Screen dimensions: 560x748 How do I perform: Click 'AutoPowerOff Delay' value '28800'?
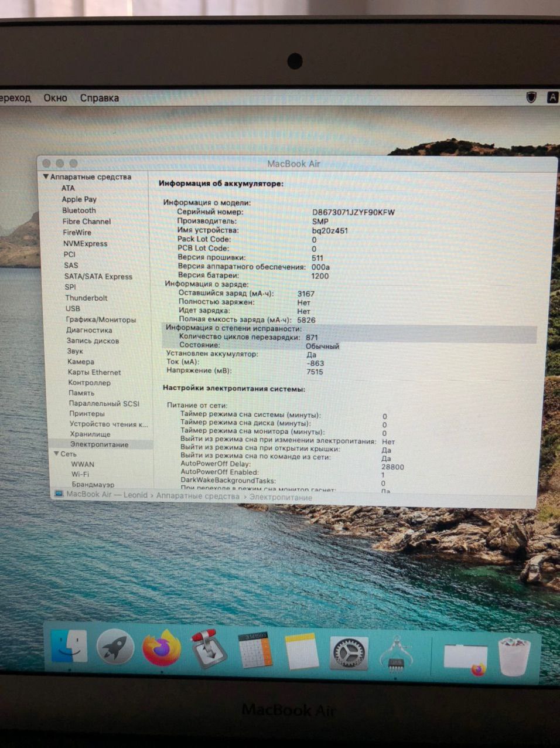pos(392,467)
